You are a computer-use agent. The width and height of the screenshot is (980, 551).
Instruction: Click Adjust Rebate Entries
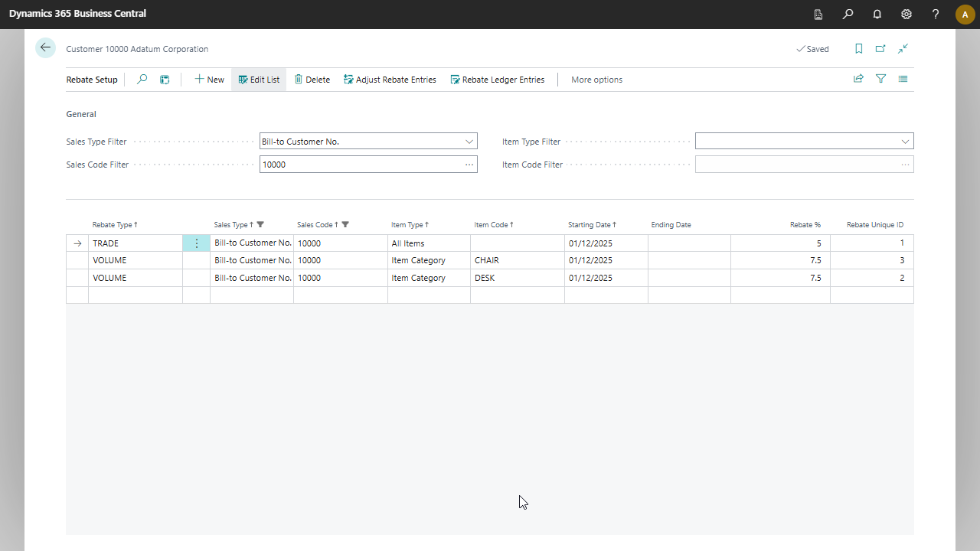(390, 80)
